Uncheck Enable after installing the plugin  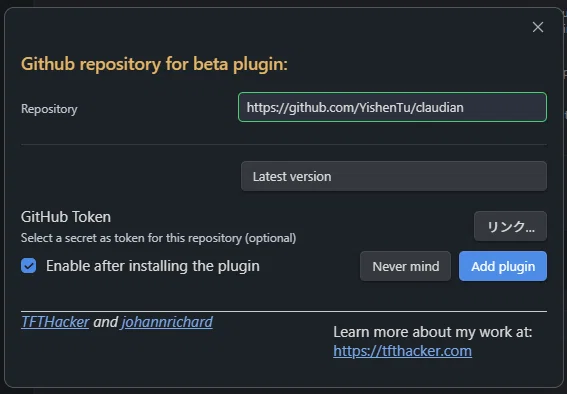point(29,266)
